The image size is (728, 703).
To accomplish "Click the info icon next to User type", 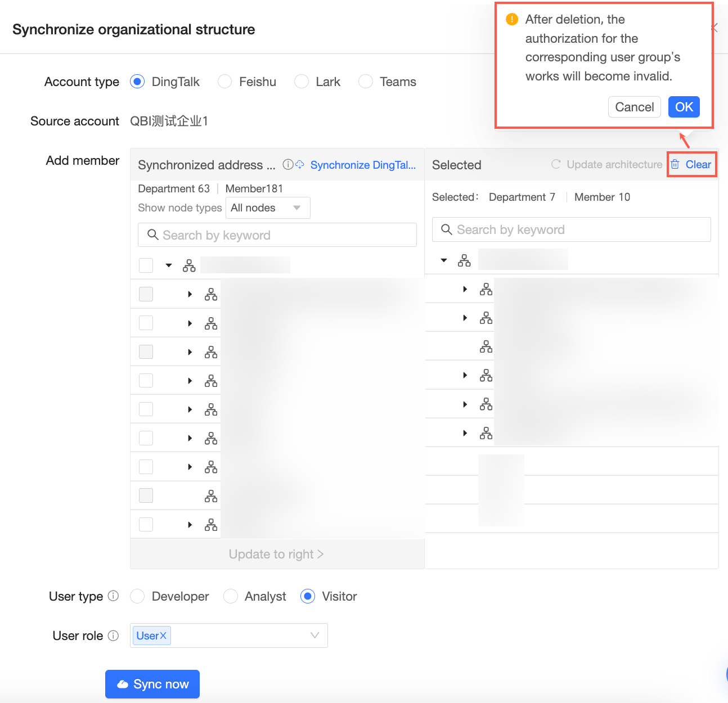I will pos(113,596).
